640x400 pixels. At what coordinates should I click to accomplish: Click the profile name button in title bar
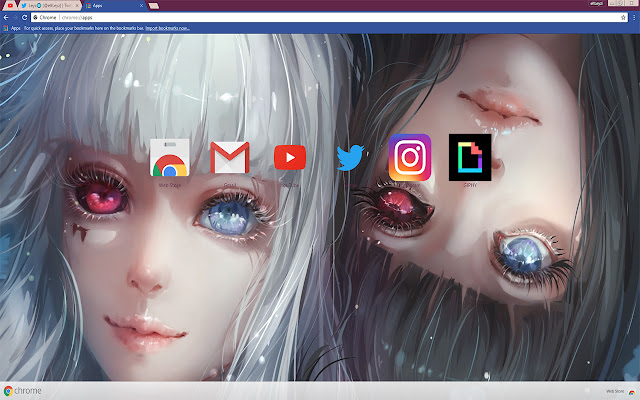(597, 3)
